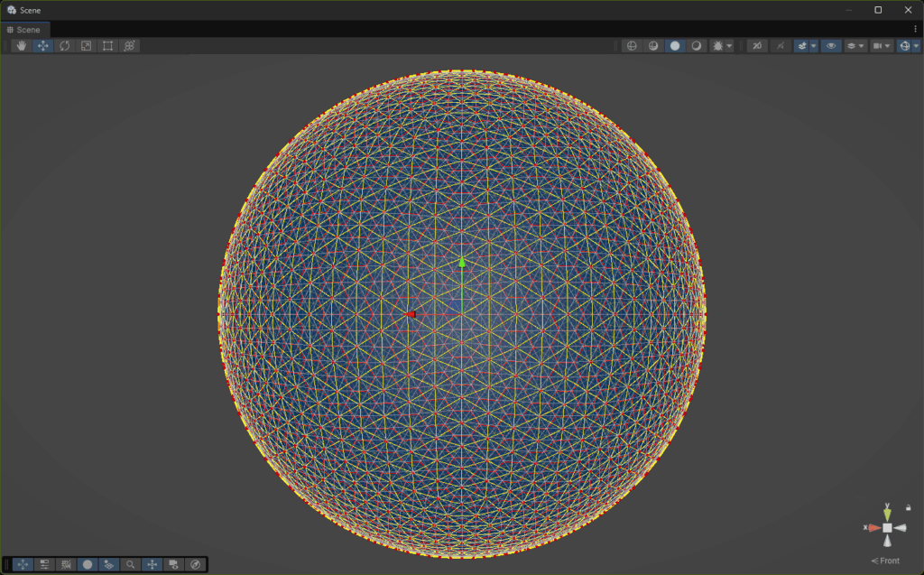Click the red X-axis move handle arrow
The height and width of the screenshot is (575, 924).
[x=410, y=314]
